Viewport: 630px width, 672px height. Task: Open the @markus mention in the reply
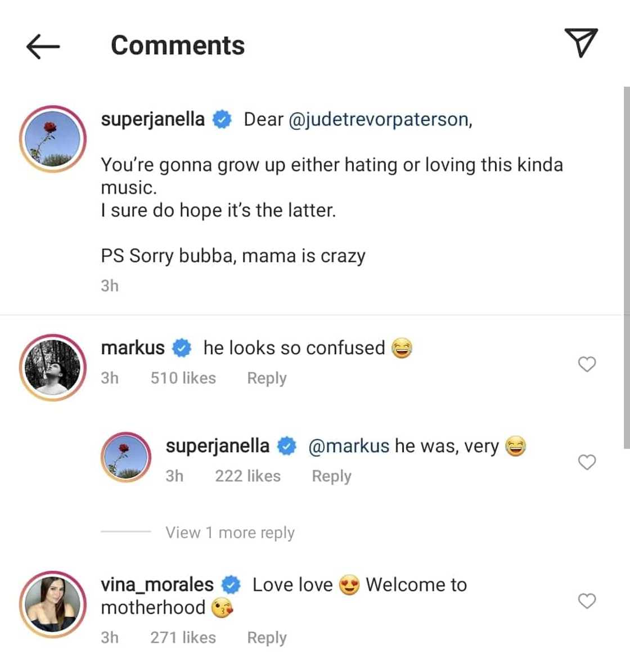click(349, 446)
